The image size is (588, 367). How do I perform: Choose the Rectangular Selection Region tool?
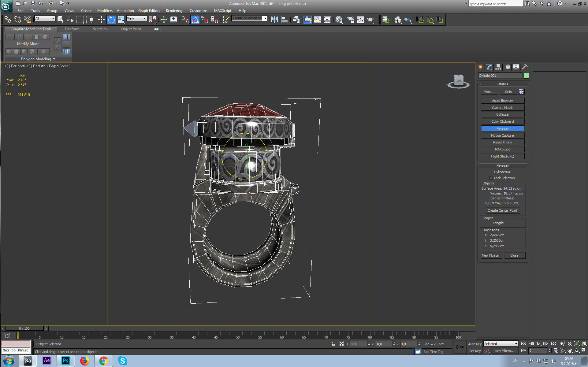coord(80,20)
